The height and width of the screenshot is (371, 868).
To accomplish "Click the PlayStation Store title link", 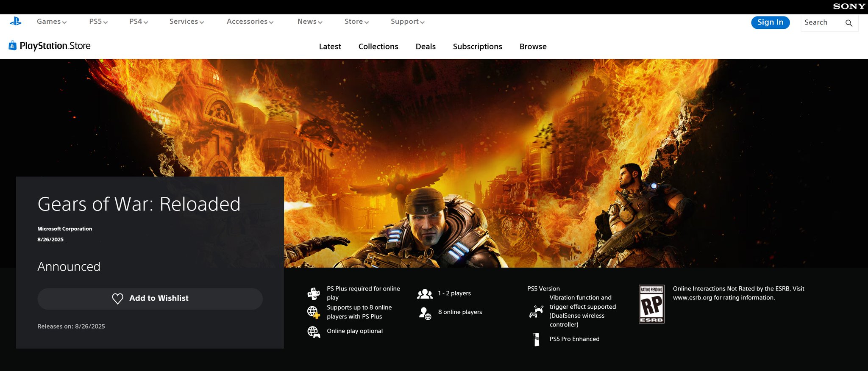I will pos(55,46).
